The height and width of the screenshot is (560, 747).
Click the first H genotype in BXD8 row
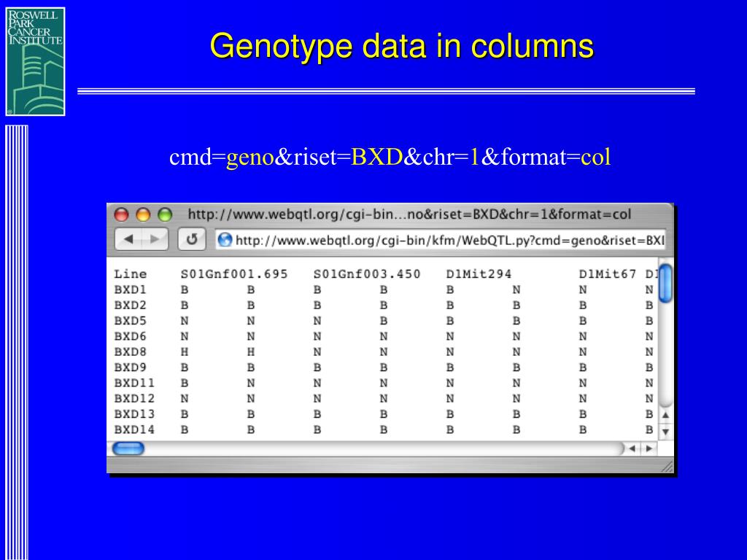[x=185, y=352]
